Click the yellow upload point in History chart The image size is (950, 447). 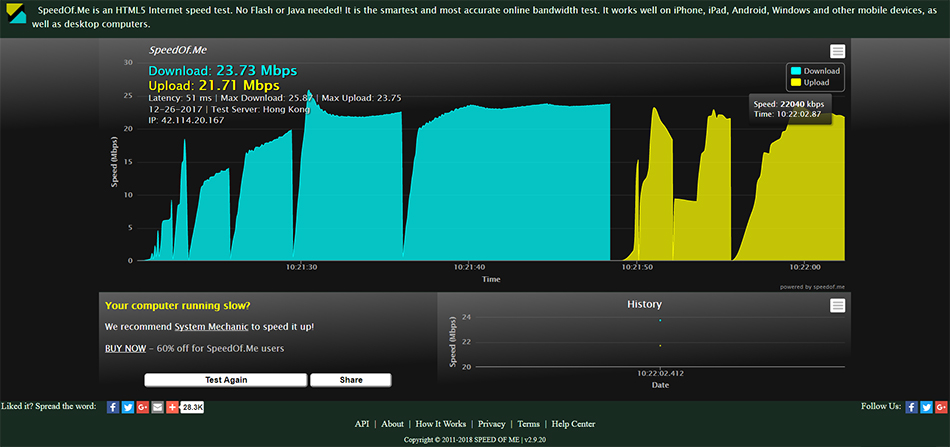click(x=660, y=346)
